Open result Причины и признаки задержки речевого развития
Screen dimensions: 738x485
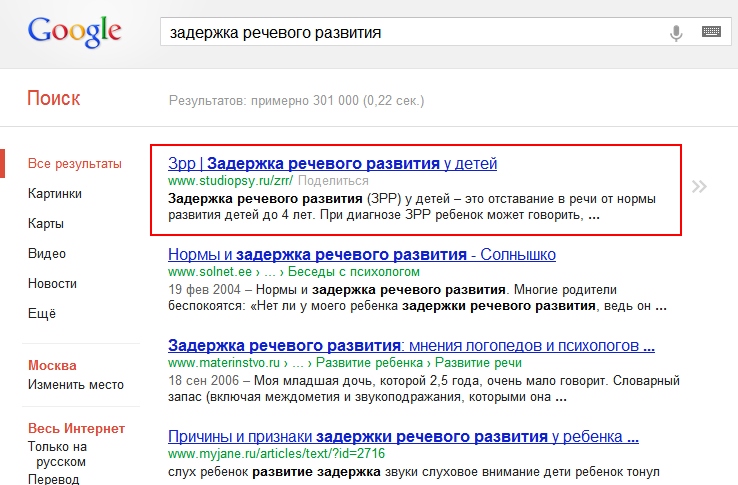click(403, 437)
